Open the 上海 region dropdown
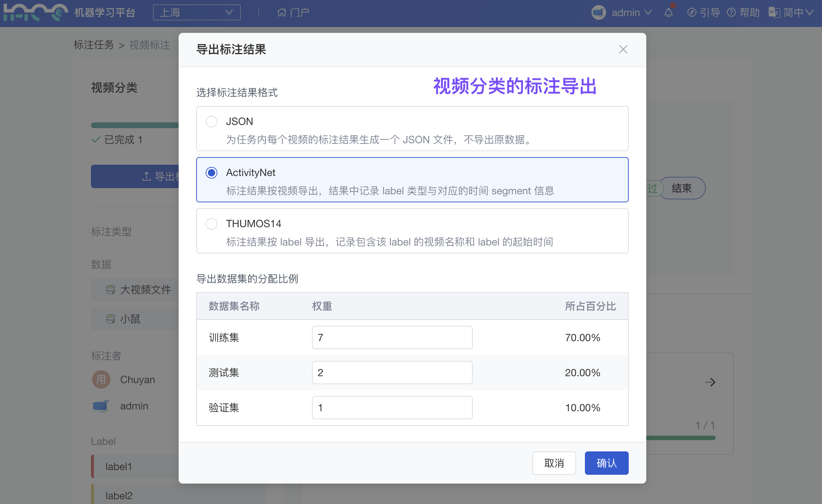Image resolution: width=822 pixels, height=504 pixels. pos(197,13)
